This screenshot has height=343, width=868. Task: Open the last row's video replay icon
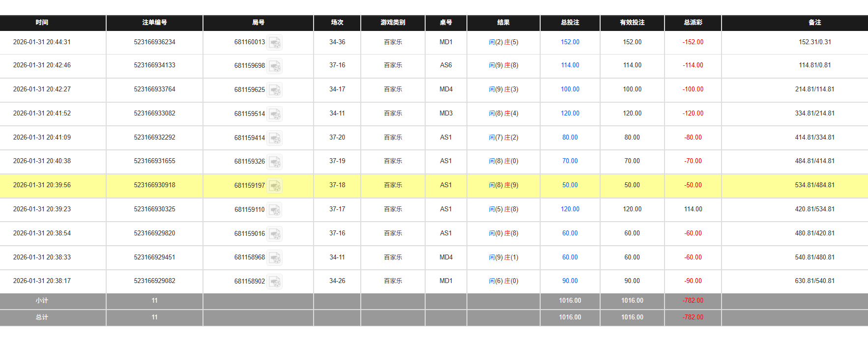coord(275,282)
